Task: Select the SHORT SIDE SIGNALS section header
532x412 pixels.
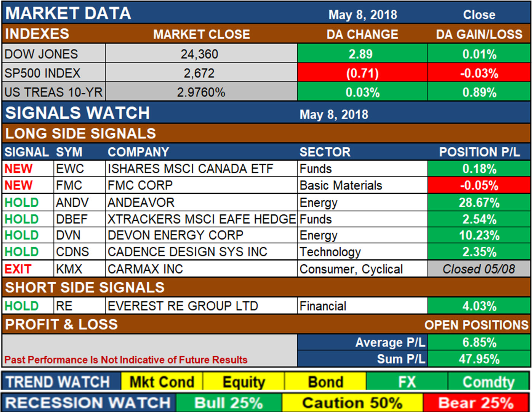Action: [x=85, y=287]
